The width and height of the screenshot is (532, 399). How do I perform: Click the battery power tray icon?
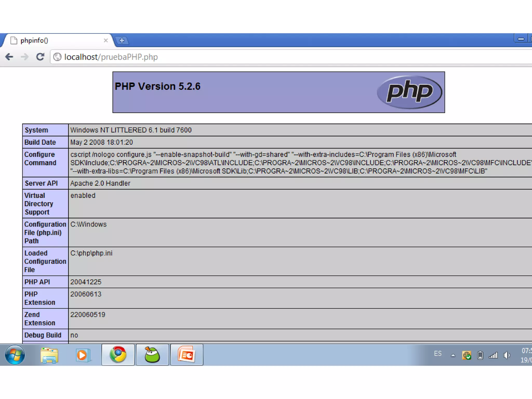coord(480,355)
